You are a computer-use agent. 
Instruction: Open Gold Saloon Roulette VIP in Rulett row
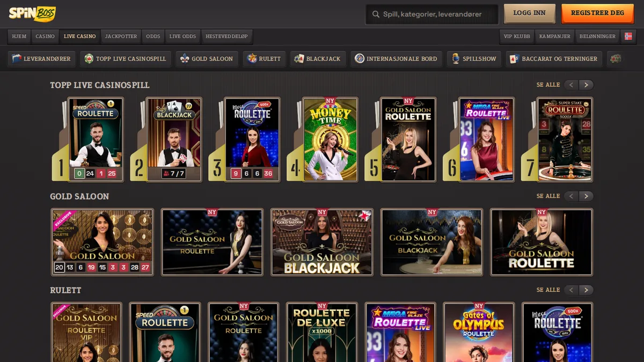pyautogui.click(x=87, y=333)
